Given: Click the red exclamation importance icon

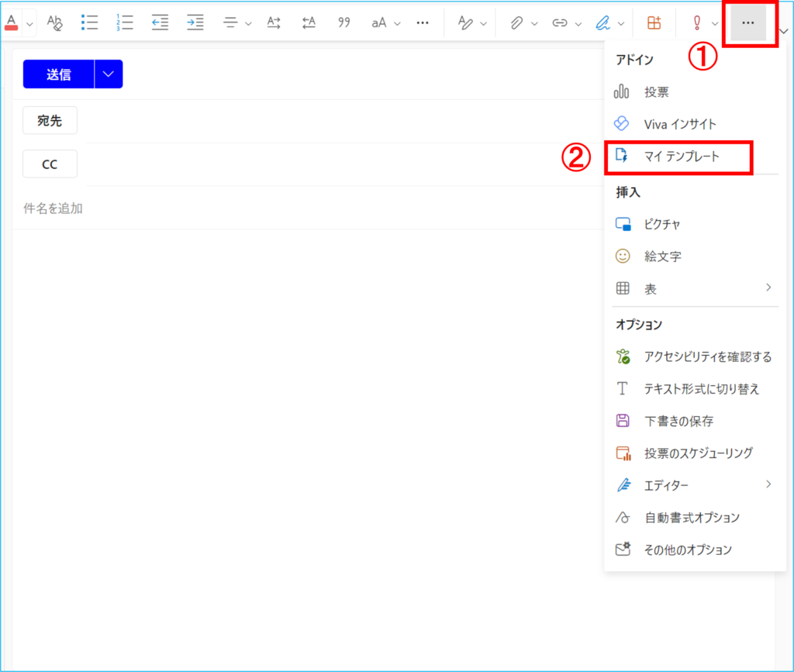Looking at the screenshot, I should click(x=696, y=22).
